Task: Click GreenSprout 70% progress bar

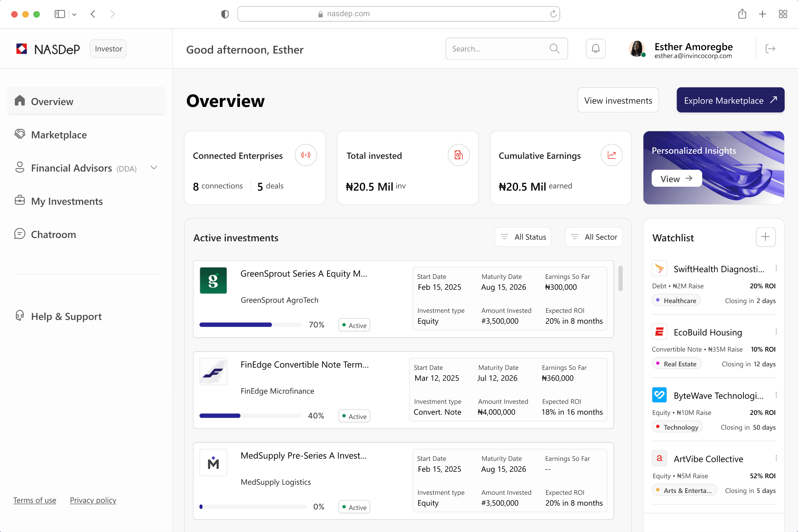Action: pyautogui.click(x=251, y=325)
